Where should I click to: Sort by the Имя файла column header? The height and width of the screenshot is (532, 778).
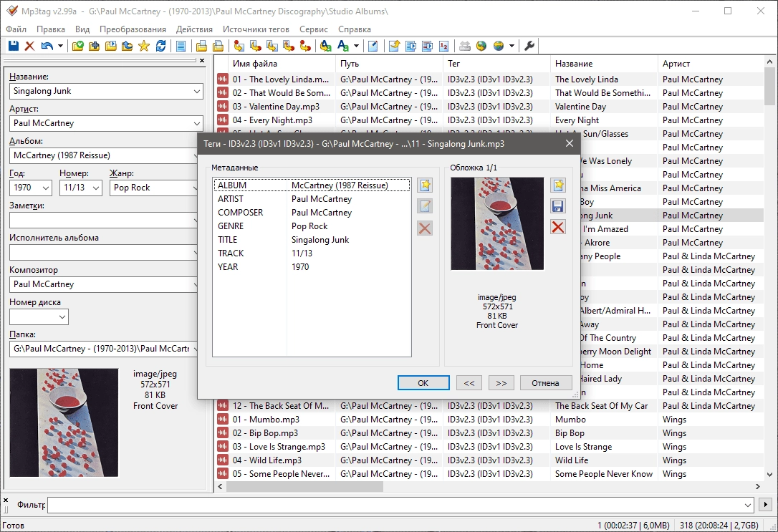click(282, 64)
